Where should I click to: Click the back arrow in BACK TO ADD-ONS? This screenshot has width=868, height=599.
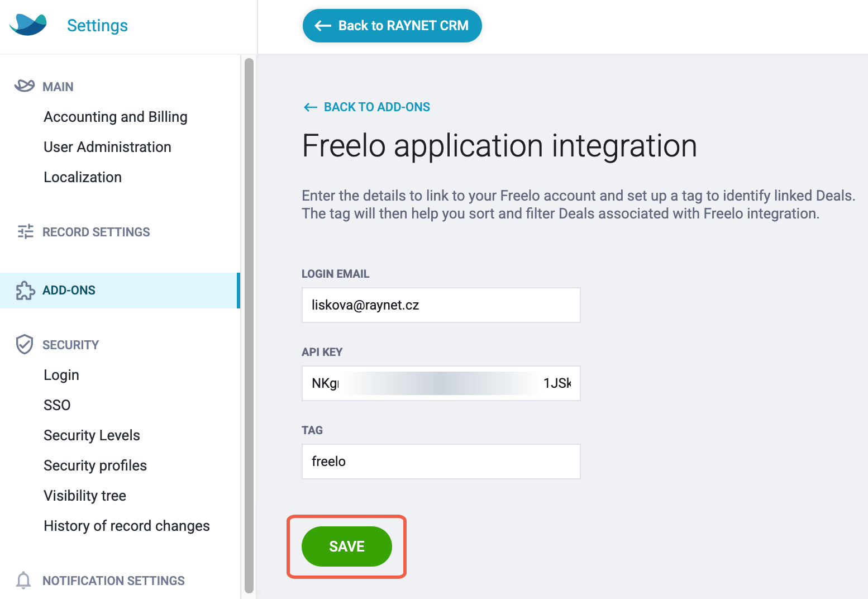pos(311,107)
